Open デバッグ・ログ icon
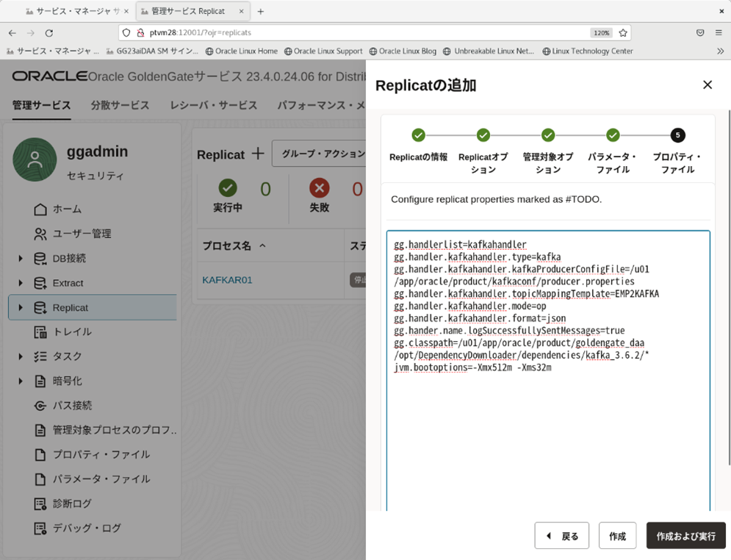The width and height of the screenshot is (731, 560). pyautogui.click(x=40, y=528)
